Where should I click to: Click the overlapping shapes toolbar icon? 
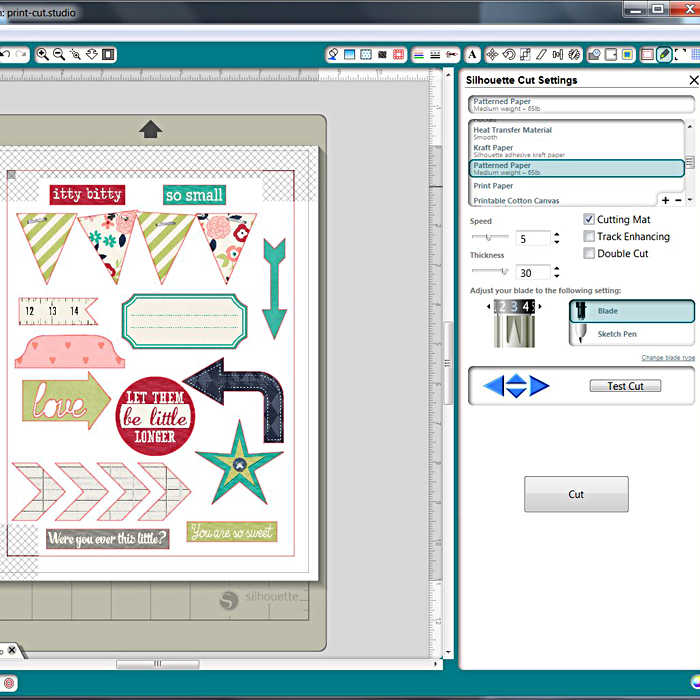point(594,54)
